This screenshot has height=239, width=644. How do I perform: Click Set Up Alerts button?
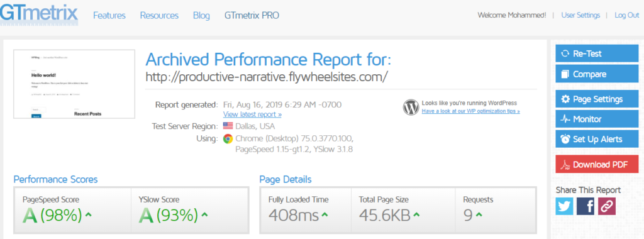click(597, 139)
